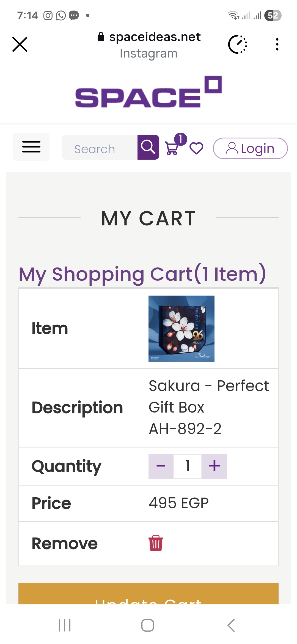297x644 pixels.
Task: Click the Login button
Action: point(250,148)
